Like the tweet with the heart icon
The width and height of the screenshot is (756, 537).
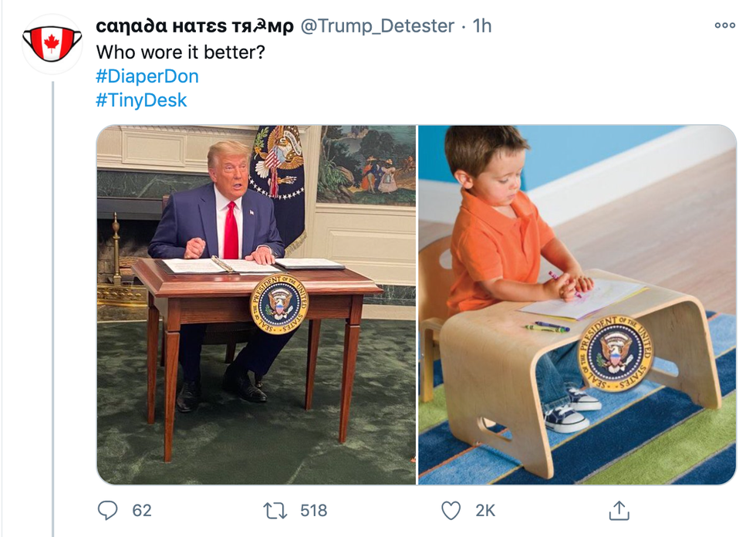pos(451,511)
